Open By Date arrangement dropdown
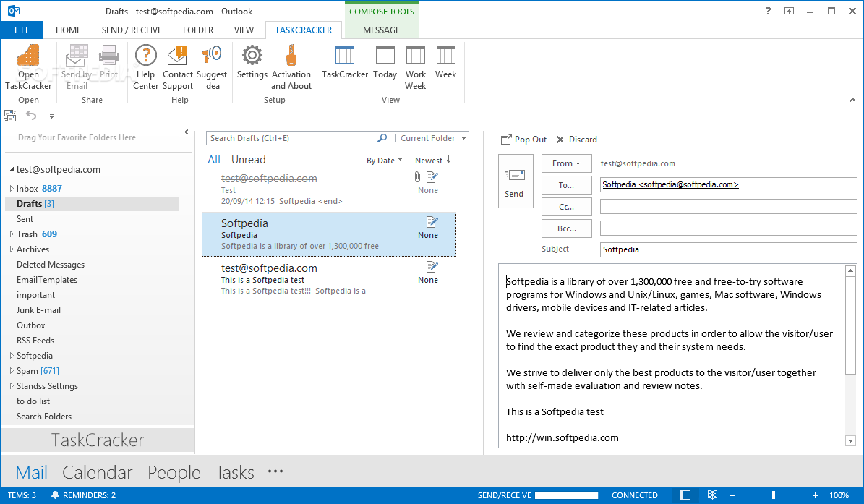The width and height of the screenshot is (864, 504). click(385, 161)
